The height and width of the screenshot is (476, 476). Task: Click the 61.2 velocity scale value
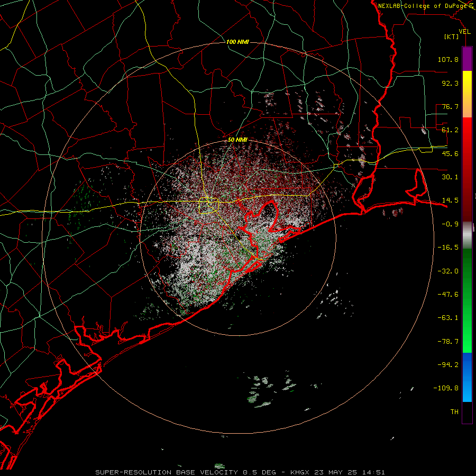(x=450, y=130)
